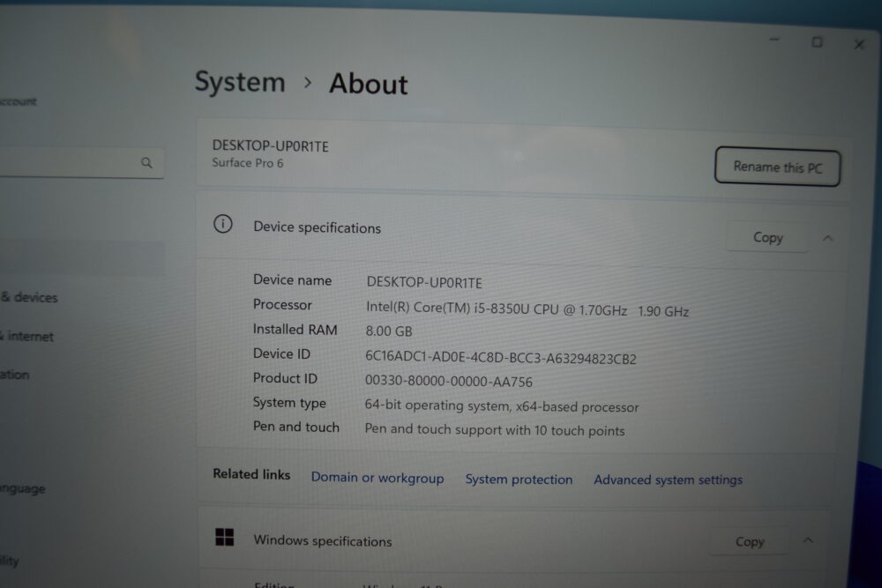Click the Processor label
The height and width of the screenshot is (588, 882).
[282, 305]
